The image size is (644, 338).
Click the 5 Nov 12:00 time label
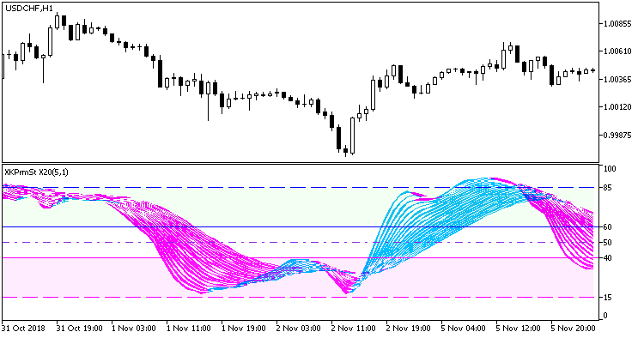pos(519,329)
